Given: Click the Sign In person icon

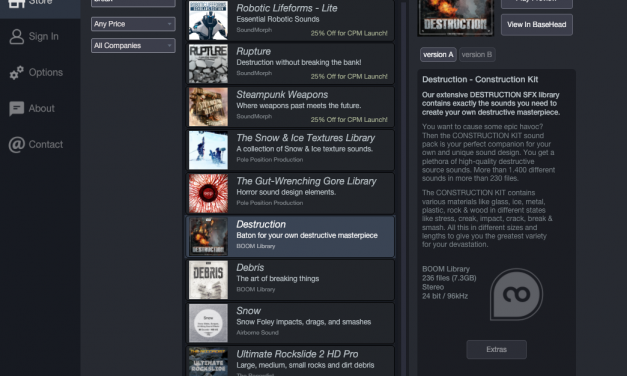Looking at the screenshot, I should [x=17, y=36].
